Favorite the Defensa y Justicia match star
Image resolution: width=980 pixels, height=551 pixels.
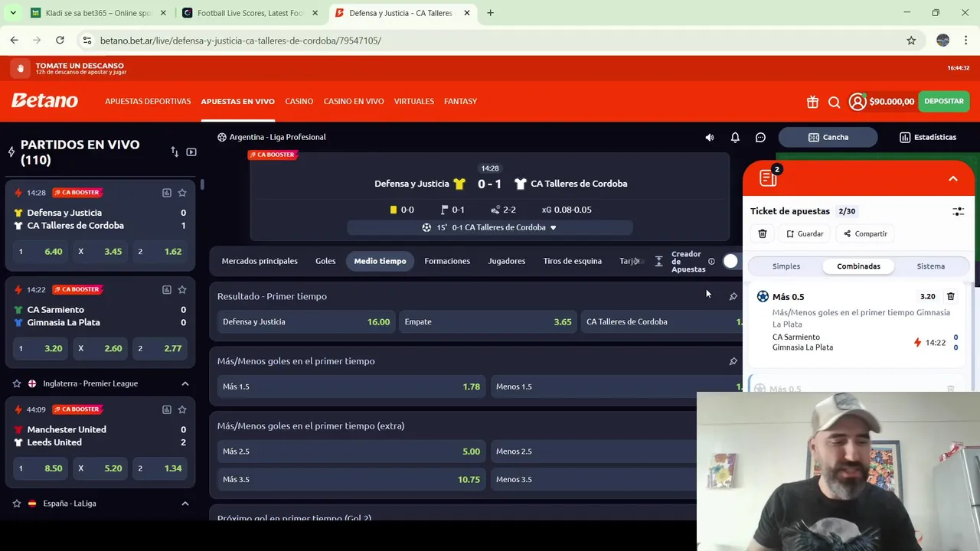coord(182,193)
